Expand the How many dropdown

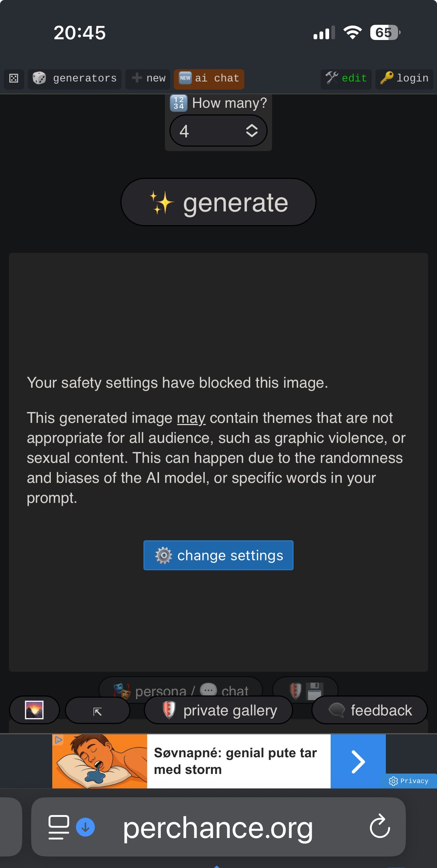pyautogui.click(x=218, y=131)
